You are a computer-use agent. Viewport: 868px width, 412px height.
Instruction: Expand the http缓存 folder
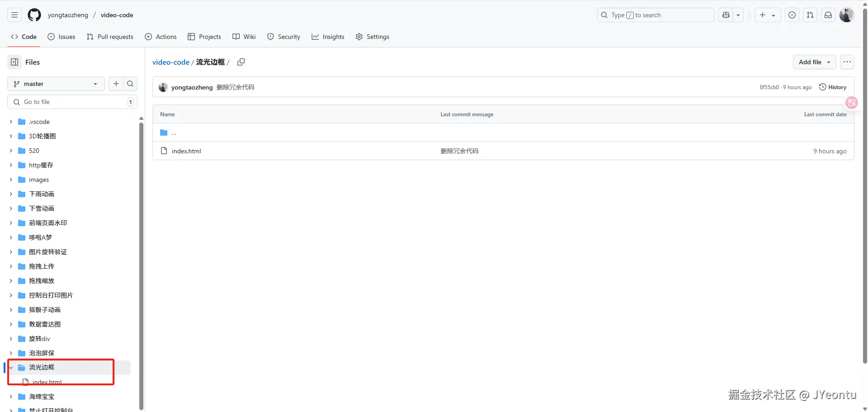pos(11,165)
